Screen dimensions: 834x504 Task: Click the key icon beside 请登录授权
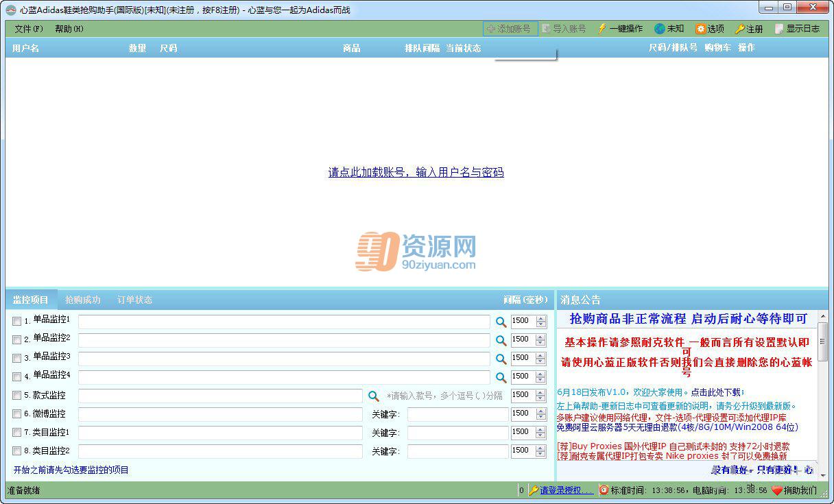tap(533, 490)
